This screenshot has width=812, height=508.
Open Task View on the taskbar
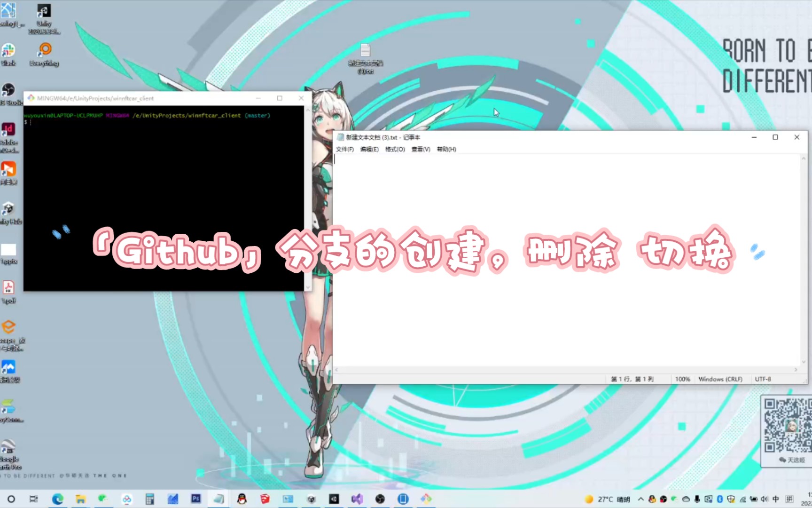(34, 499)
